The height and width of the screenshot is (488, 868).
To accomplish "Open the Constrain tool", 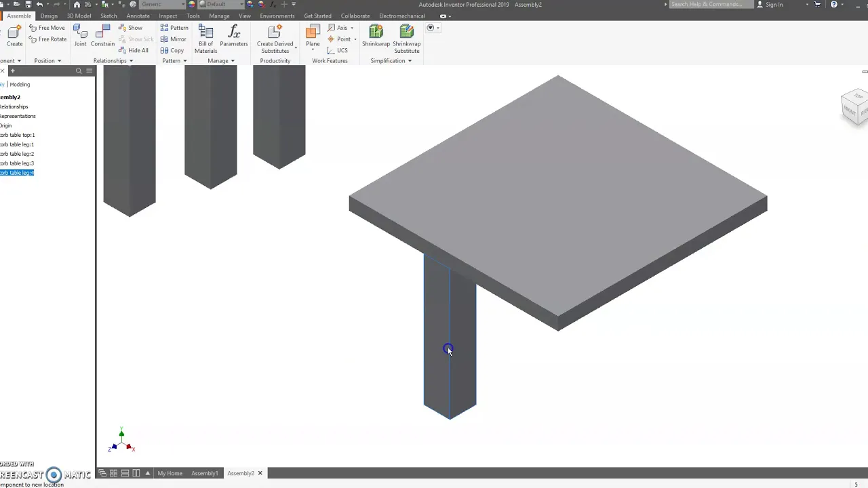I will [103, 36].
